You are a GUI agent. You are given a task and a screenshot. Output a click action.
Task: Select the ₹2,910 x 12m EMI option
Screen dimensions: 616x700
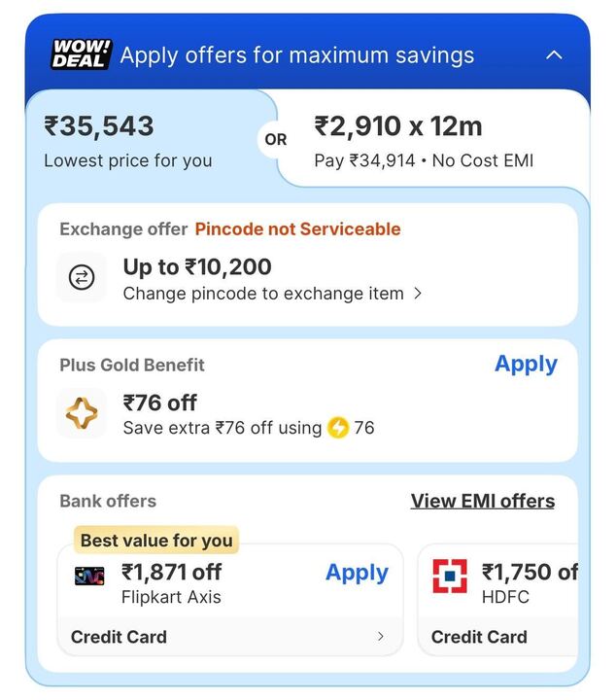tap(424, 141)
